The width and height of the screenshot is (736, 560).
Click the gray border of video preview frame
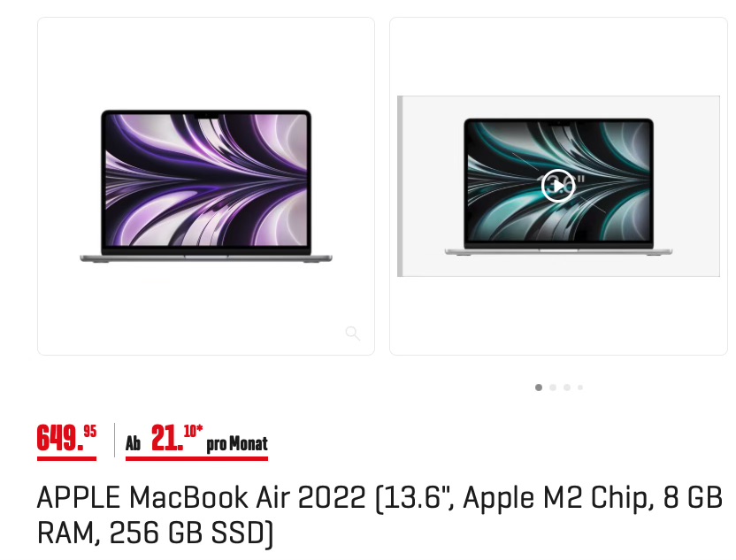[x=400, y=187]
